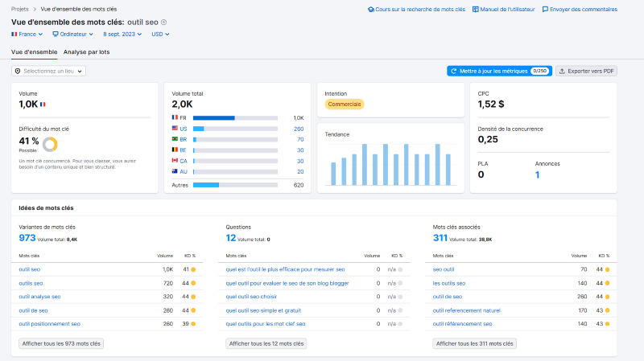Open the 311 related keywords count
The image size is (644, 361).
click(x=440, y=238)
